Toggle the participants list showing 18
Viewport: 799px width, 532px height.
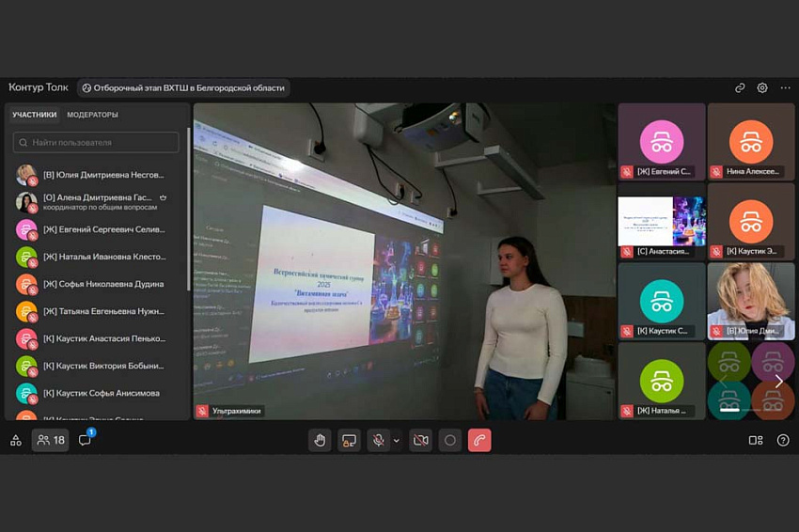(x=51, y=440)
